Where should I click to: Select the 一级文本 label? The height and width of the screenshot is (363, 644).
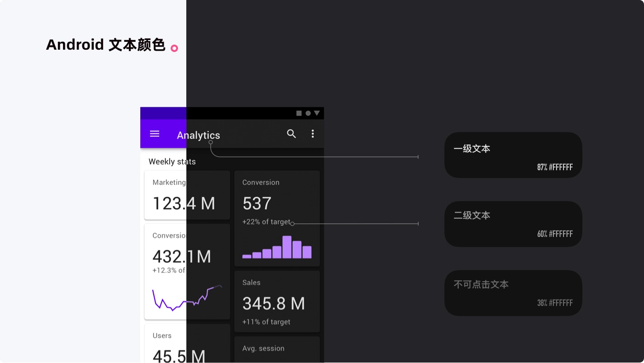coord(472,149)
